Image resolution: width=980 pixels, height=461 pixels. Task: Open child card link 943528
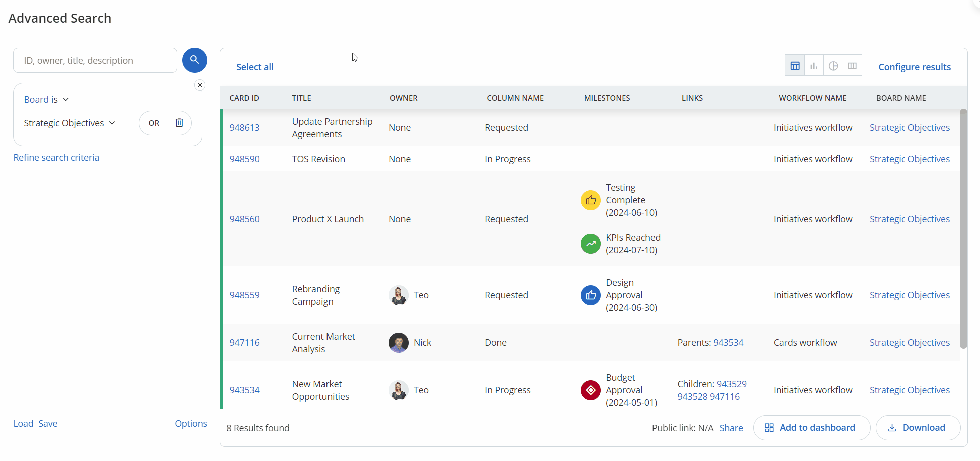coord(692,396)
